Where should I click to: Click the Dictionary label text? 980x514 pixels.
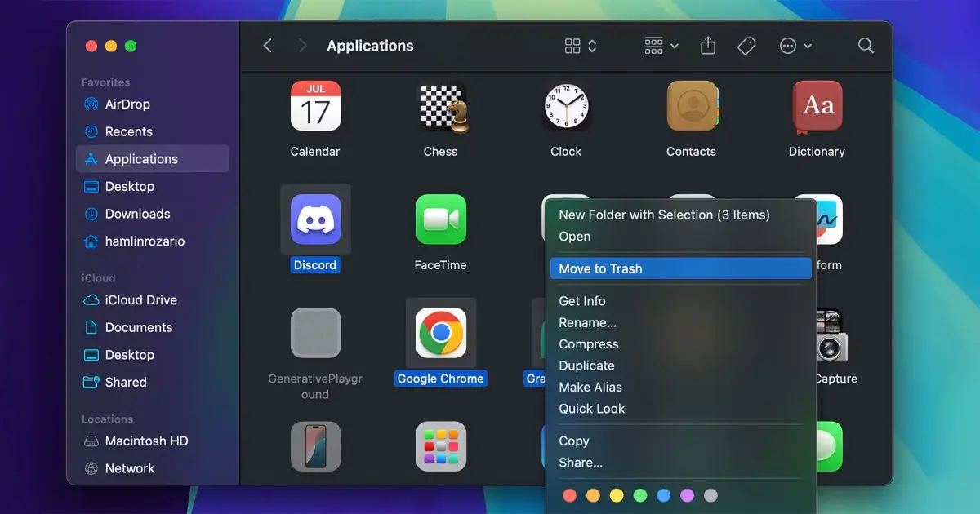click(x=817, y=152)
